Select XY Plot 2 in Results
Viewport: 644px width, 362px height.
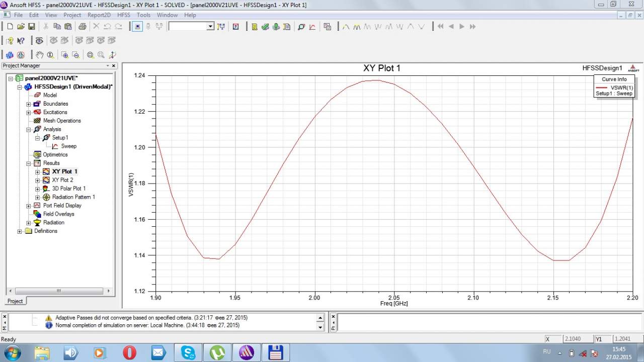click(x=62, y=180)
